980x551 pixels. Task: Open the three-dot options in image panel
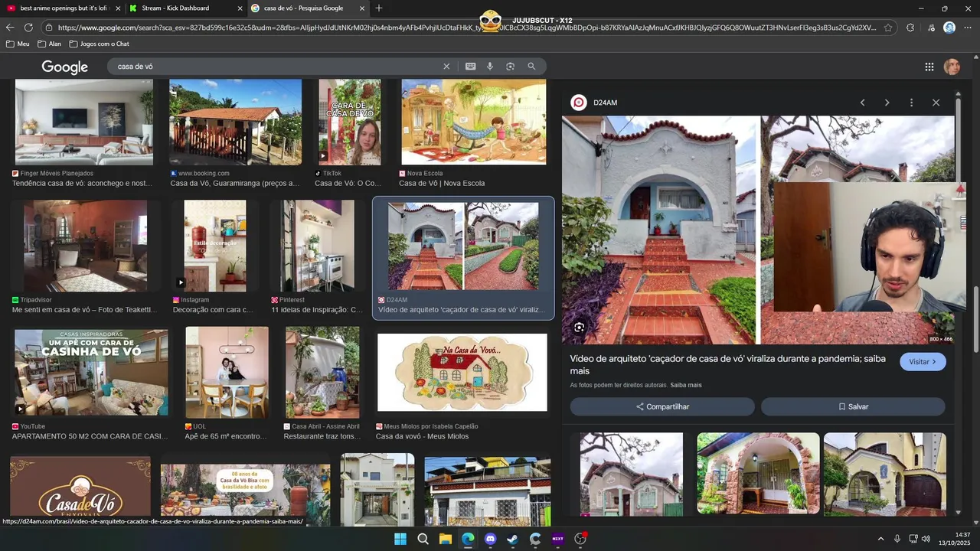pos(911,103)
